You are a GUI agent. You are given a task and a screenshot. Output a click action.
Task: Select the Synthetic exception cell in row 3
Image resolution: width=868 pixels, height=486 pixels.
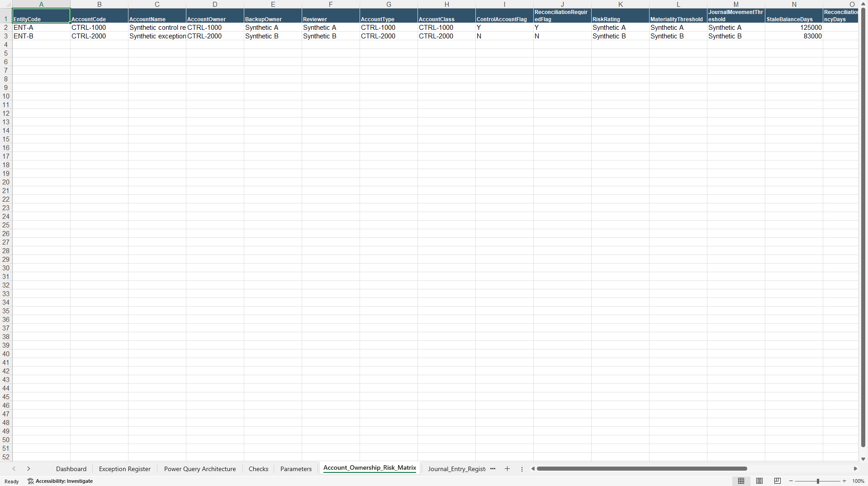[157, 36]
